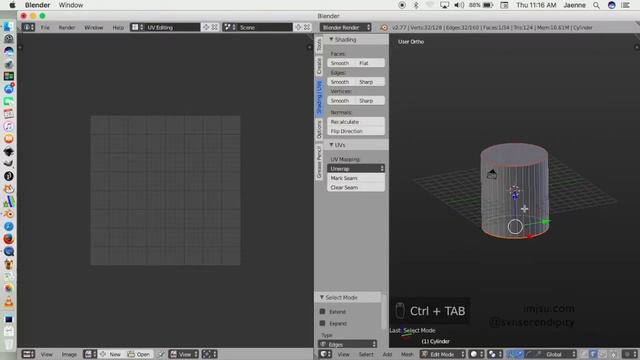The width and height of the screenshot is (640, 360).
Task: Open the Global orientation dropdown
Action: pos(560,354)
